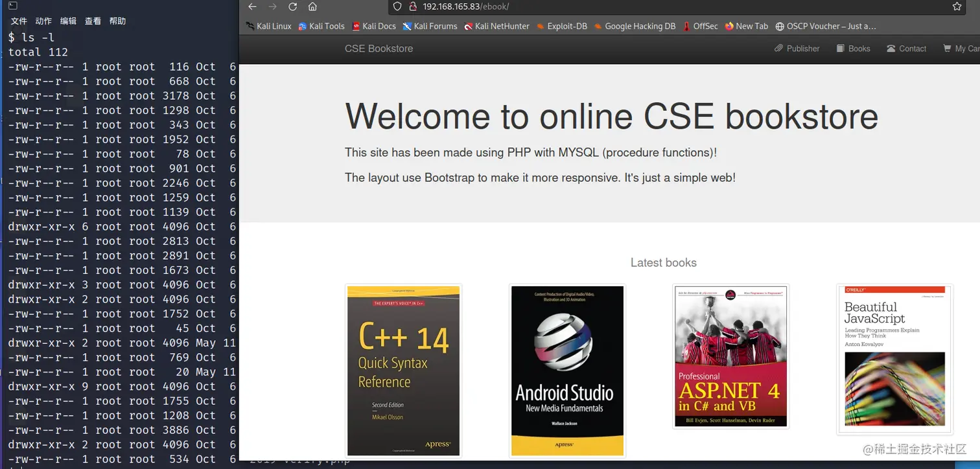Click the OffSec bookmark icon
The height and width of the screenshot is (469, 980).
point(687,27)
